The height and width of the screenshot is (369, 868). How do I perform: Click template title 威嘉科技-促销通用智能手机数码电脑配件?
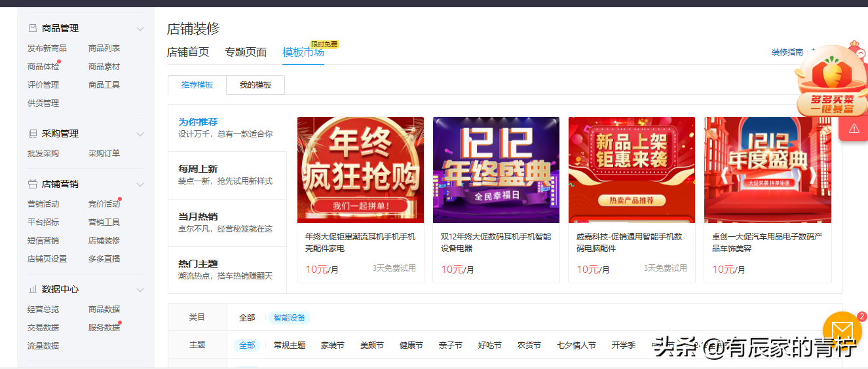(x=629, y=243)
